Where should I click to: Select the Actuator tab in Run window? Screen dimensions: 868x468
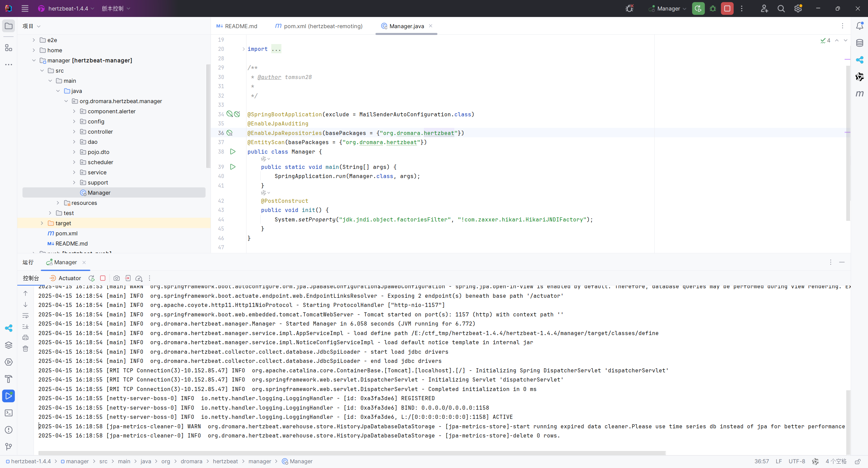tap(65, 278)
